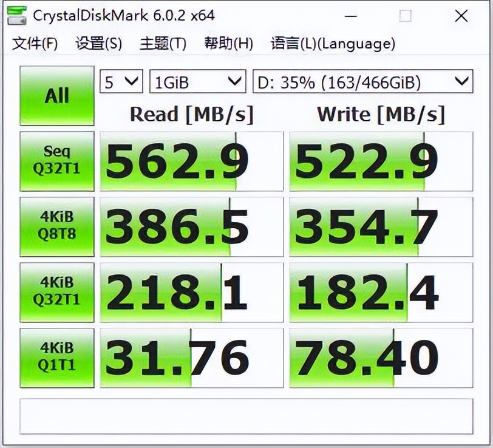Expand the drive selector showing D: 35%
The height and width of the screenshot is (448, 493).
(x=363, y=81)
